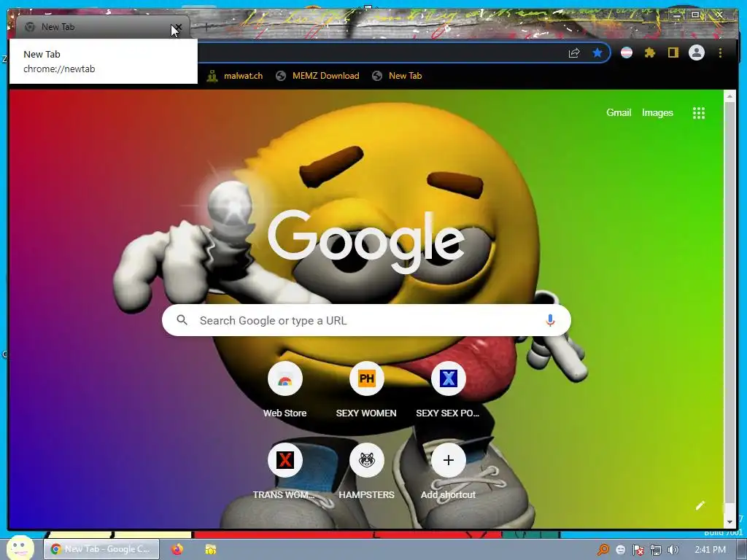This screenshot has width=747, height=560.
Task: Click the page scrollbar up arrow
Action: pos(729,96)
